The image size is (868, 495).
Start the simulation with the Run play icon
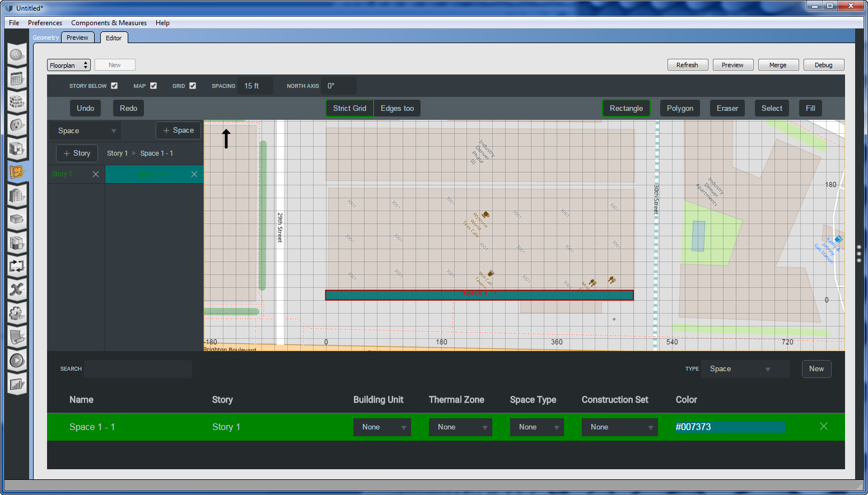click(x=17, y=360)
